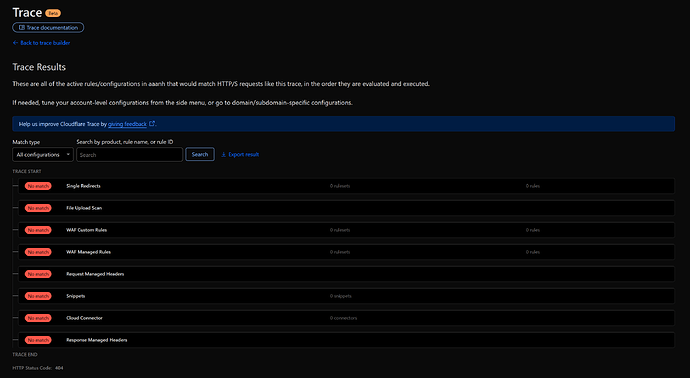Expand the File Upload Scan row
Screen dimensions: 690x378
point(346,208)
